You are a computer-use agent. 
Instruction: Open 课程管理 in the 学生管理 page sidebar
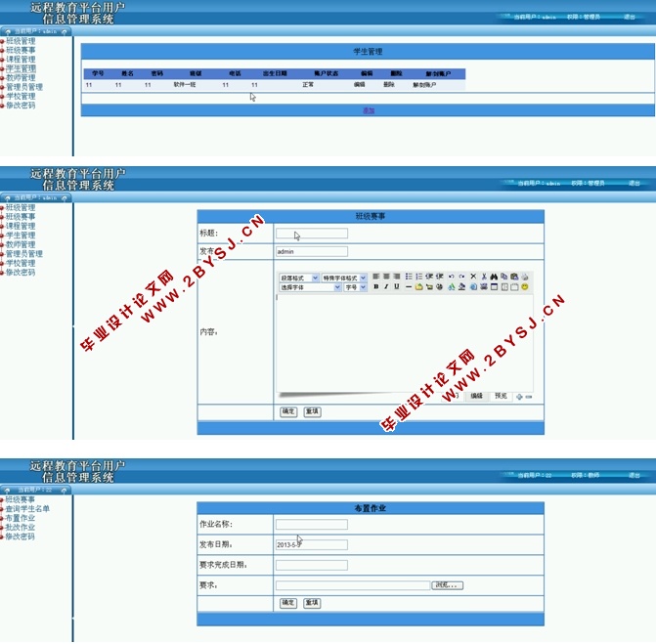click(21, 60)
